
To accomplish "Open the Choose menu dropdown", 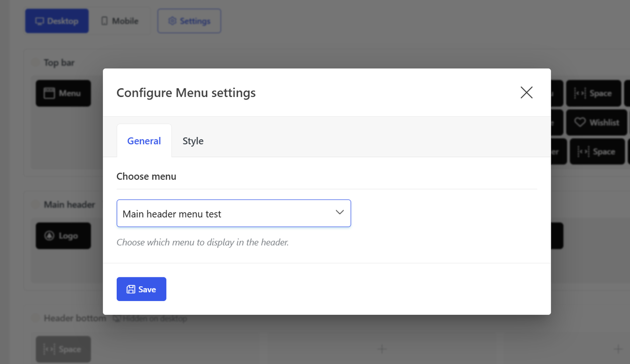I will pos(233,213).
